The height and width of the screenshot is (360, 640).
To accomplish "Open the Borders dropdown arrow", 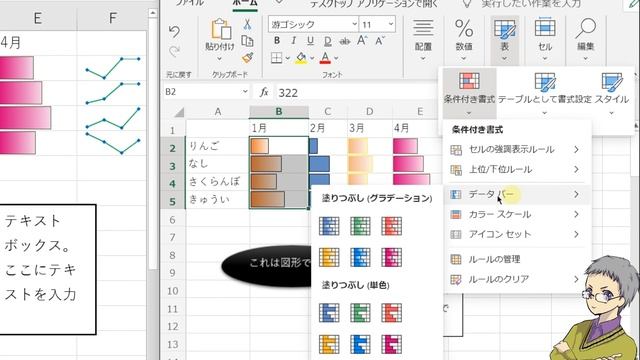I will [x=287, y=58].
